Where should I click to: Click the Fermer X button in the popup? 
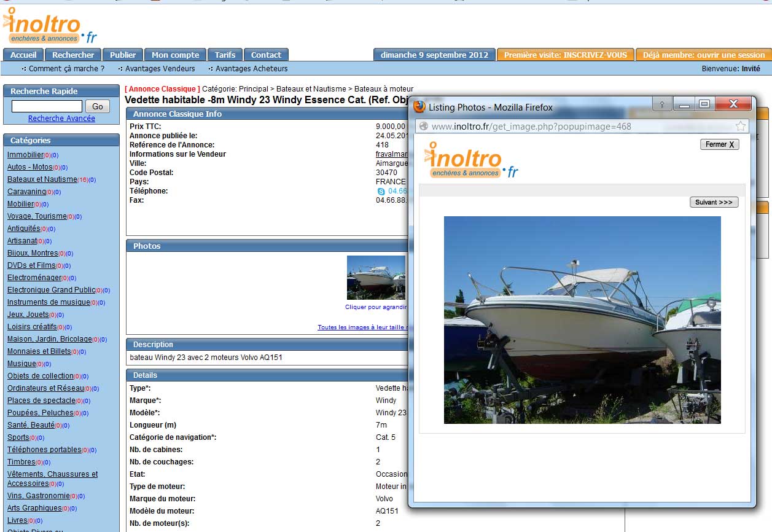(720, 144)
